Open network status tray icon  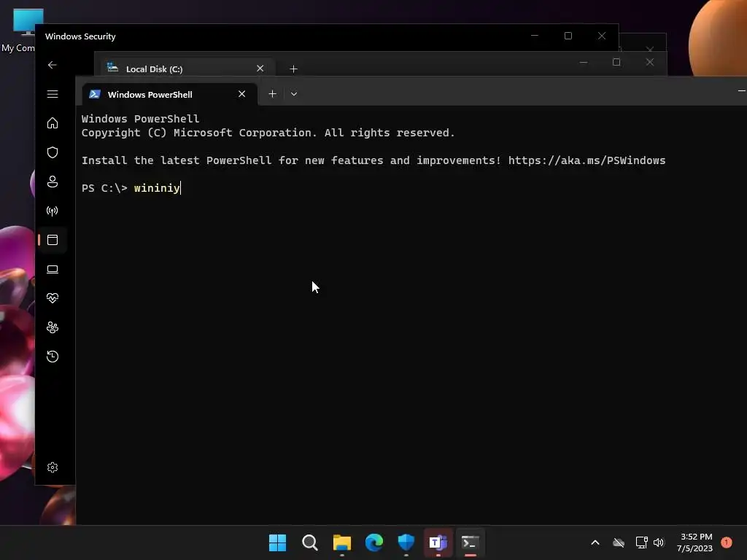[x=641, y=542]
